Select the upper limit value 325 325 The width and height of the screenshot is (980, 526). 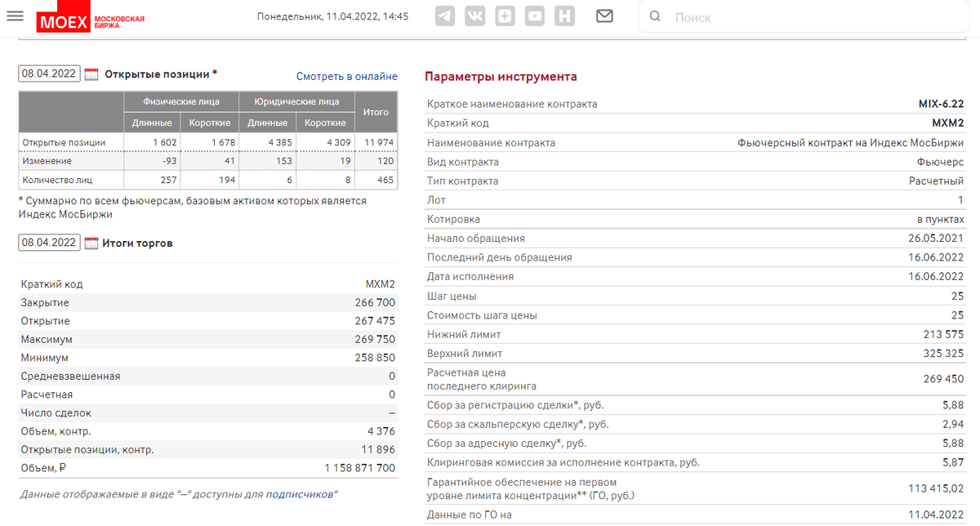(944, 354)
